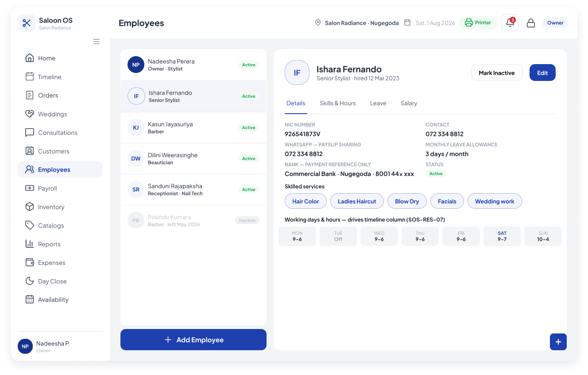This screenshot has width=588, height=375.
Task: Click the NIC number 926541873V
Action: click(302, 134)
